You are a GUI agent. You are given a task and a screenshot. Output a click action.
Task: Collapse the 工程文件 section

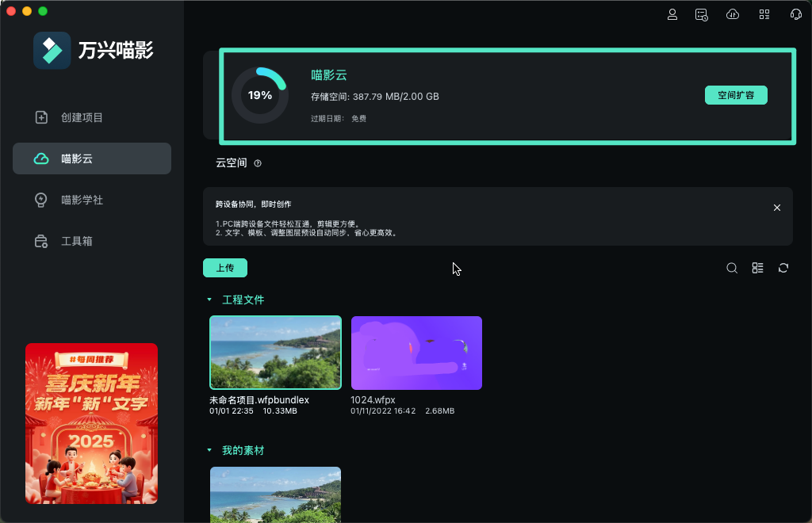click(x=209, y=300)
